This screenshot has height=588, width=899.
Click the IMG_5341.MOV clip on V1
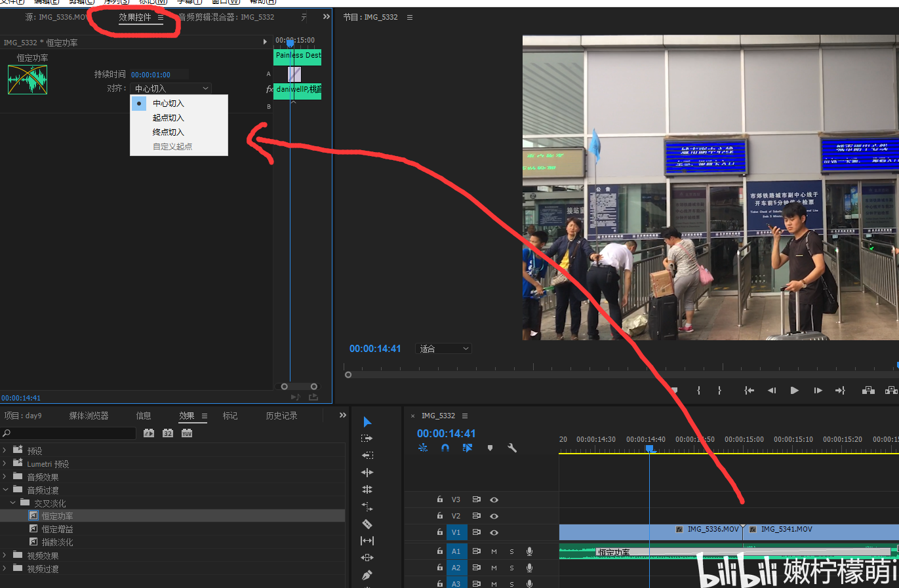pyautogui.click(x=821, y=532)
